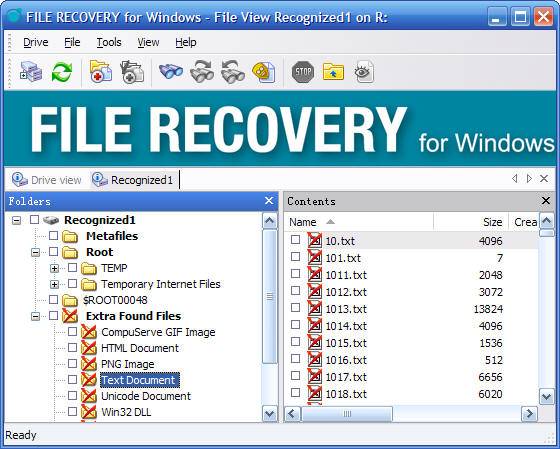Click the scan drives toolbar icon
Viewport: 560px width, 449px height.
31,72
